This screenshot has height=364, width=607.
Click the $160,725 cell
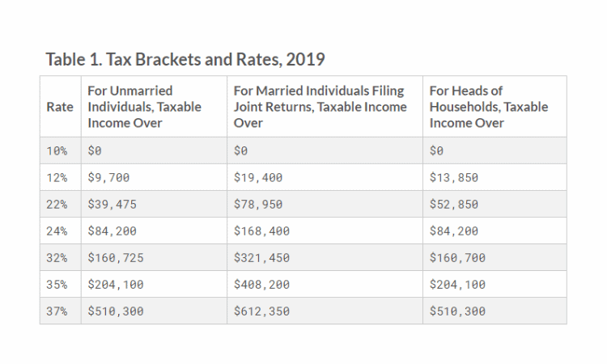pyautogui.click(x=115, y=257)
